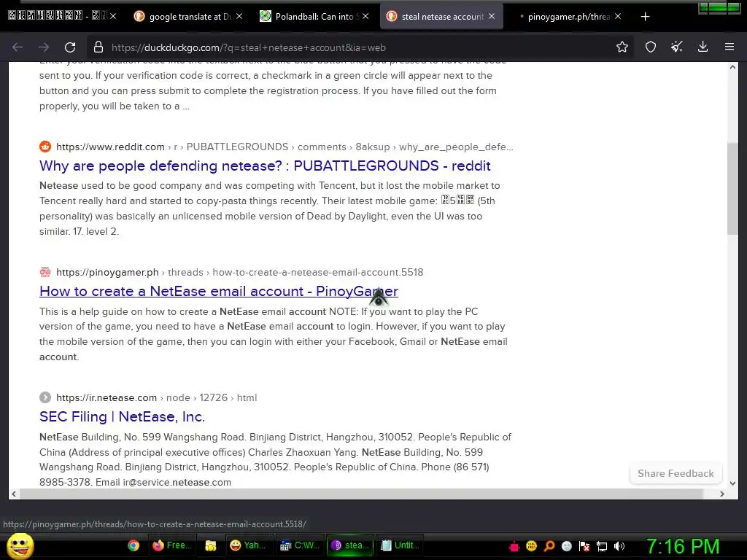Open the smiley face start menu button
This screenshot has height=560, width=747.
point(20,546)
